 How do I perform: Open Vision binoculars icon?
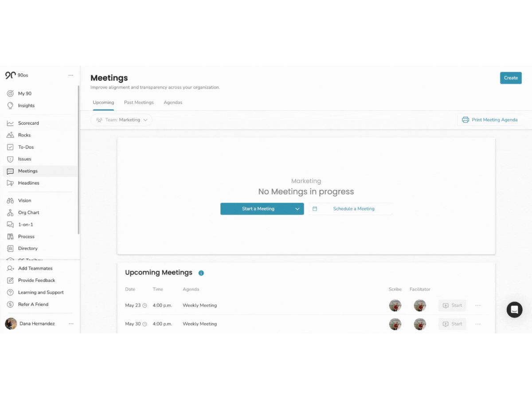(10, 201)
